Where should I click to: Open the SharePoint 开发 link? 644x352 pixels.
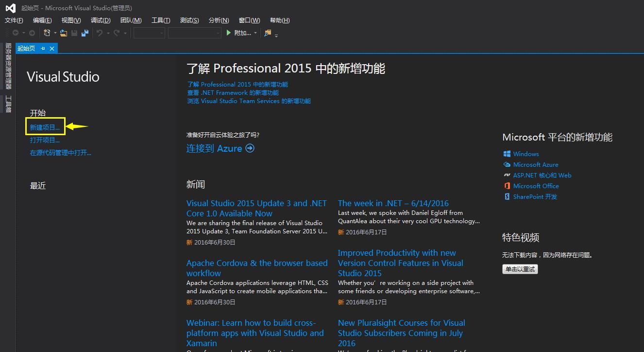[535, 196]
